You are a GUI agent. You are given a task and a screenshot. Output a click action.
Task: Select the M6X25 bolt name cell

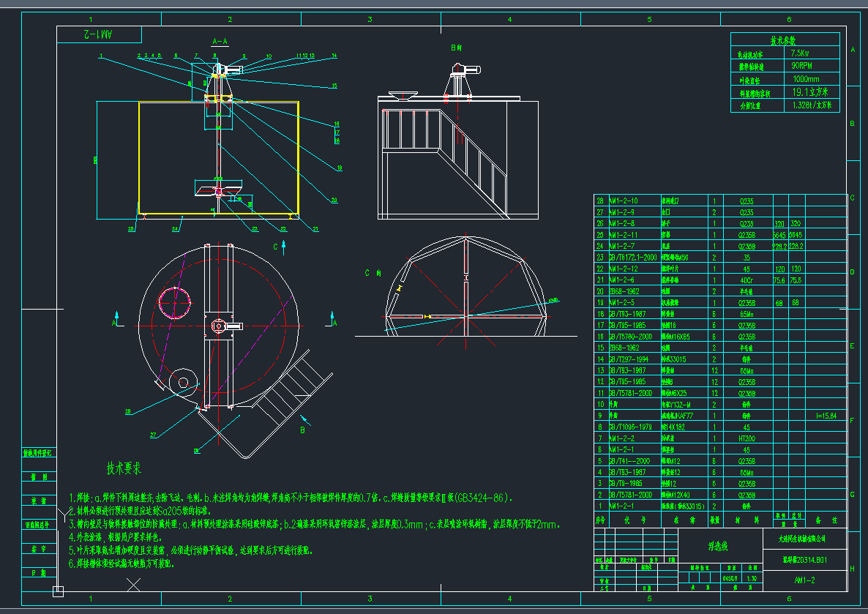click(x=674, y=393)
